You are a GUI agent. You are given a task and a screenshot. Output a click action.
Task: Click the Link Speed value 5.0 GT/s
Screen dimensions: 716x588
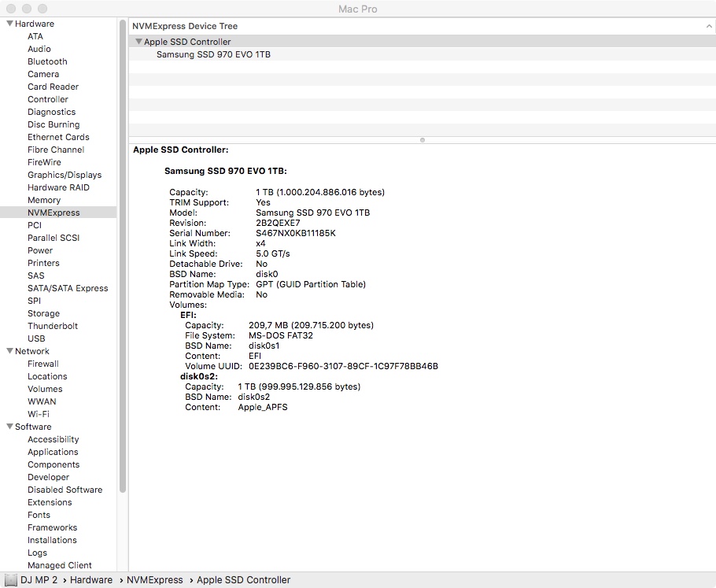(x=272, y=253)
